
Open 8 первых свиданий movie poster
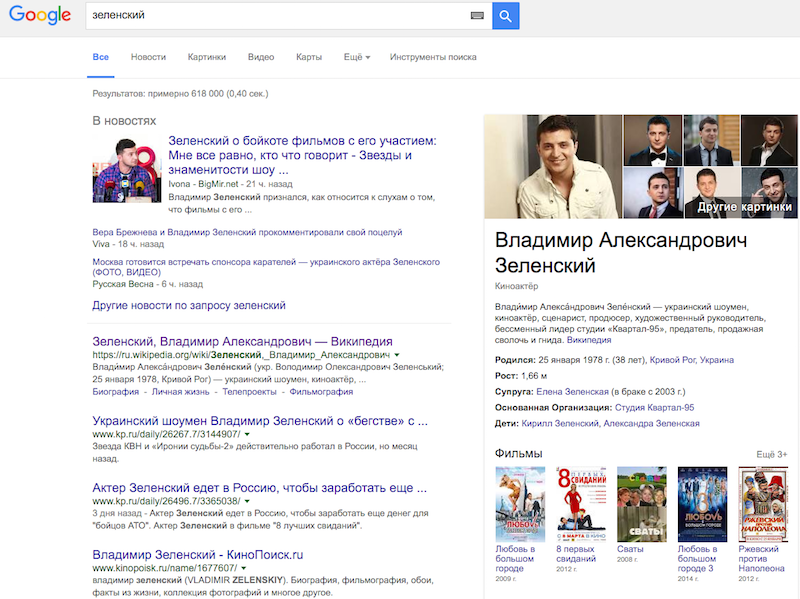click(x=581, y=504)
